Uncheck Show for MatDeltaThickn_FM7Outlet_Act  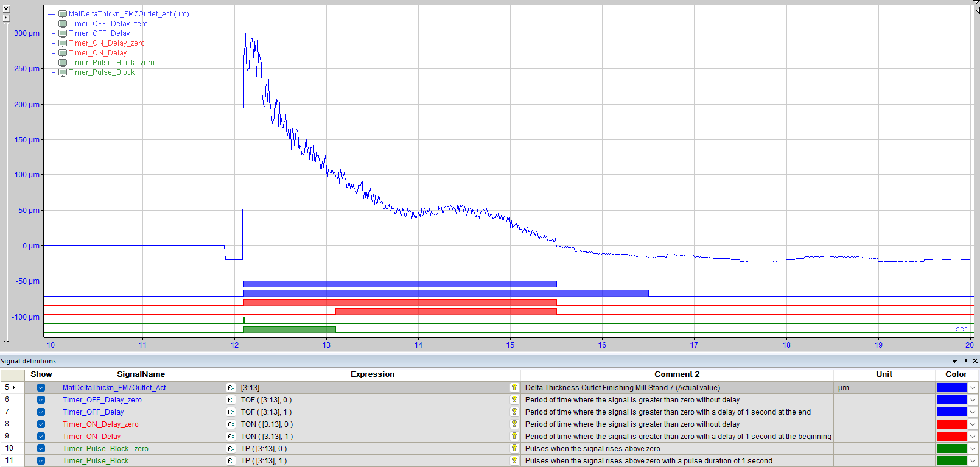tap(41, 388)
